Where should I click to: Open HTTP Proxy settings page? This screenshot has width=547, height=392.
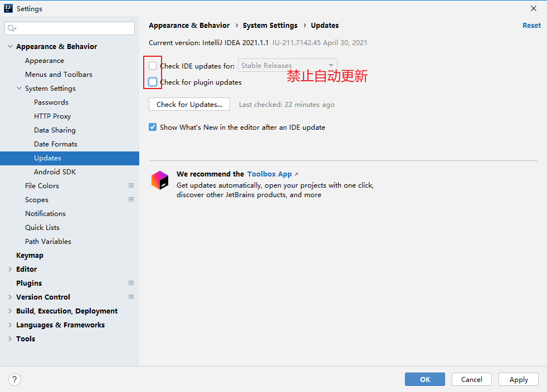pos(52,116)
